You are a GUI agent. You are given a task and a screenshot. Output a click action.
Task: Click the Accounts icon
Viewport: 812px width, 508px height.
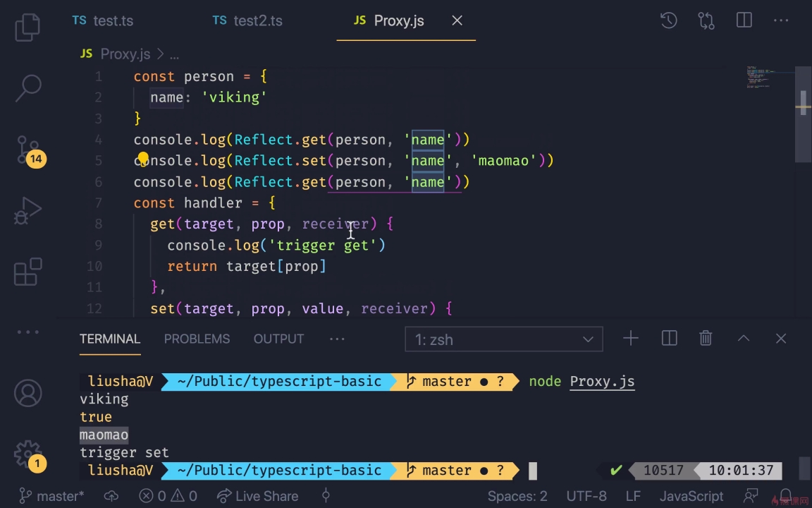point(28,393)
